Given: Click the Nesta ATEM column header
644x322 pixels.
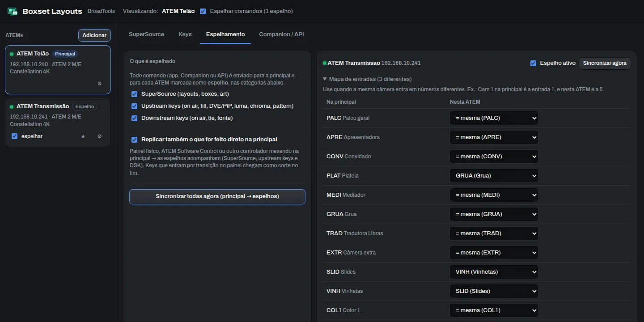Looking at the screenshot, I should [x=465, y=102].
